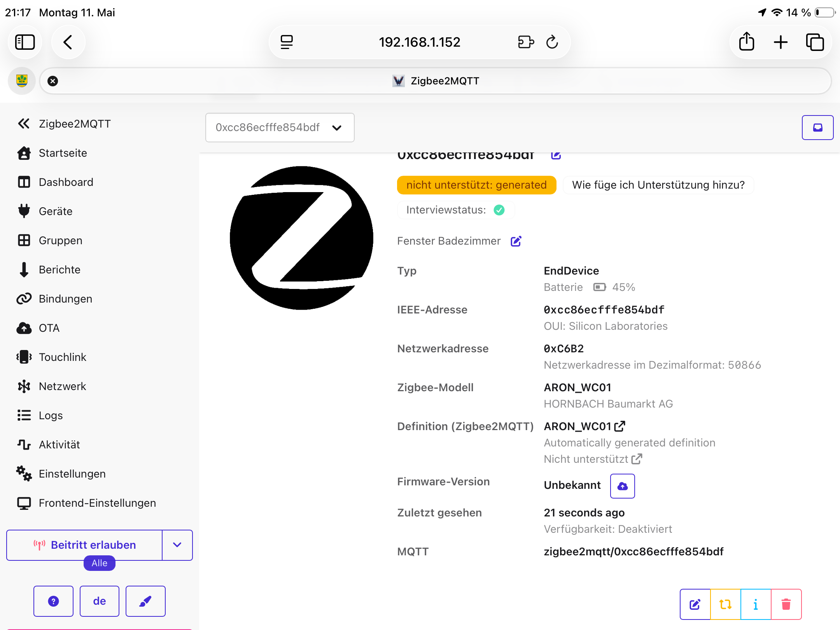Click Wie füge ich Unterstützung hinzu link

click(x=658, y=185)
